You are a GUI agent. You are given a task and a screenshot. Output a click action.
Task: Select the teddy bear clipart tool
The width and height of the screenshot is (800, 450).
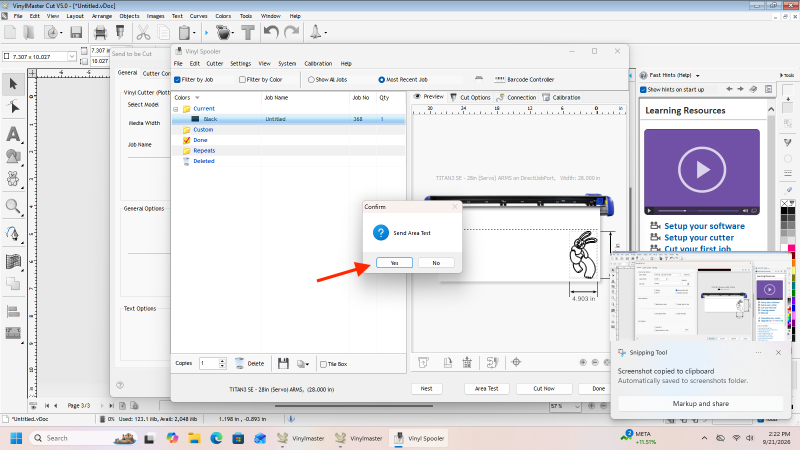[13, 179]
